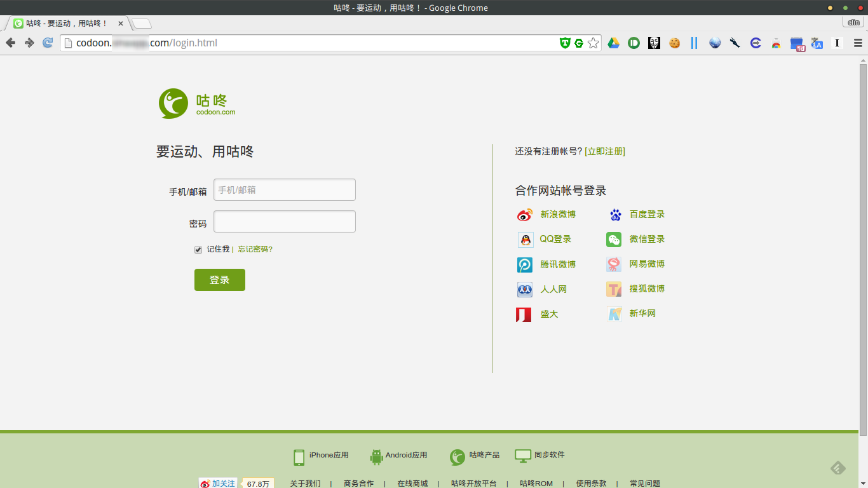Click the Shanda red icon
This screenshot has height=488, width=868.
click(524, 315)
